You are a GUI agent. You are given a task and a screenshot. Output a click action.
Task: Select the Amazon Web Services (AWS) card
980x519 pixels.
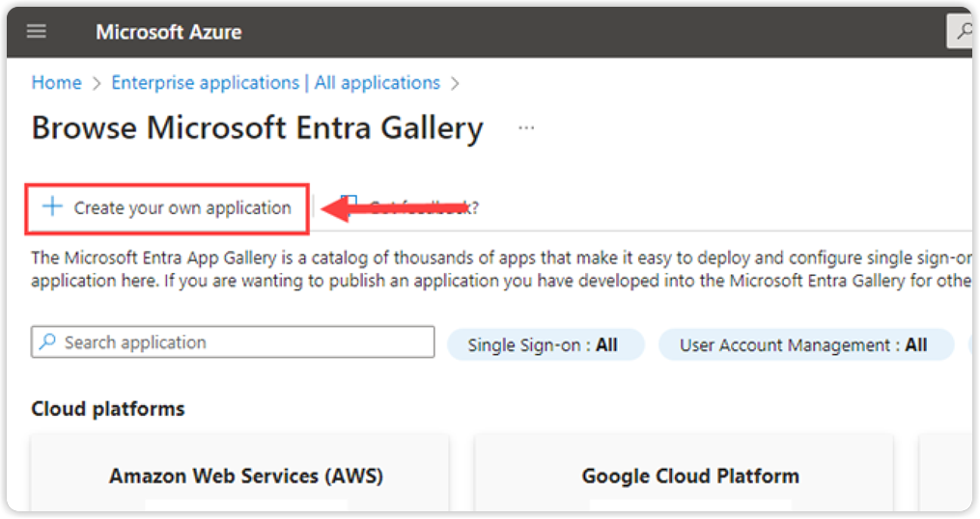240,474
